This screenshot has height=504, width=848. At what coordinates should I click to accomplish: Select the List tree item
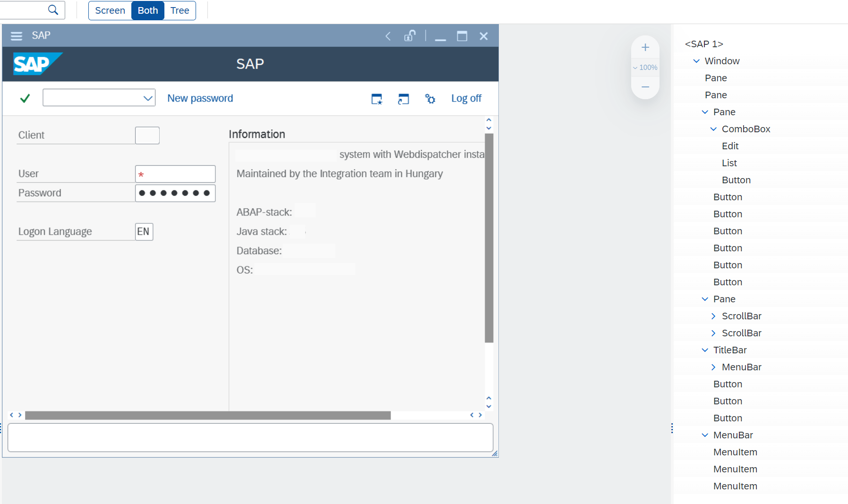(729, 163)
